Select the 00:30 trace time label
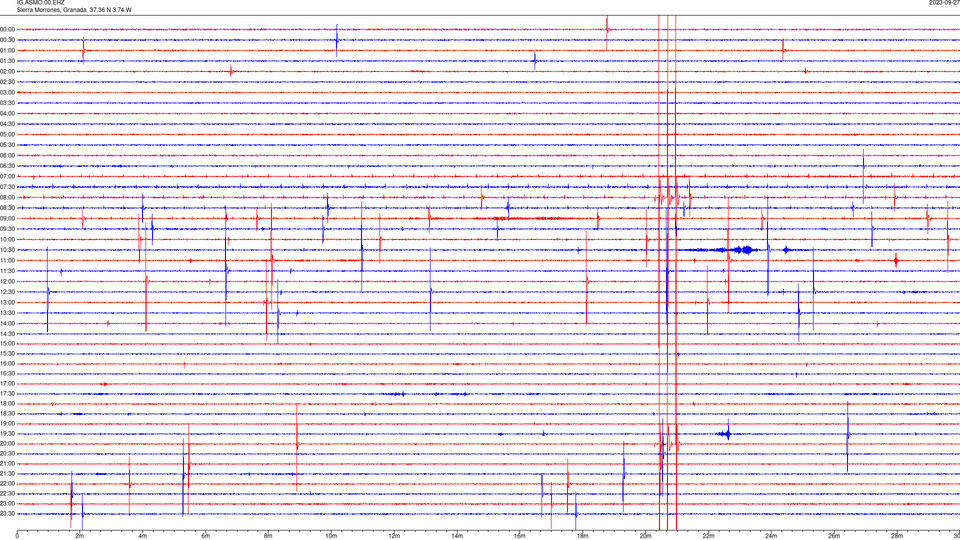The height and width of the screenshot is (540, 960). [8, 40]
